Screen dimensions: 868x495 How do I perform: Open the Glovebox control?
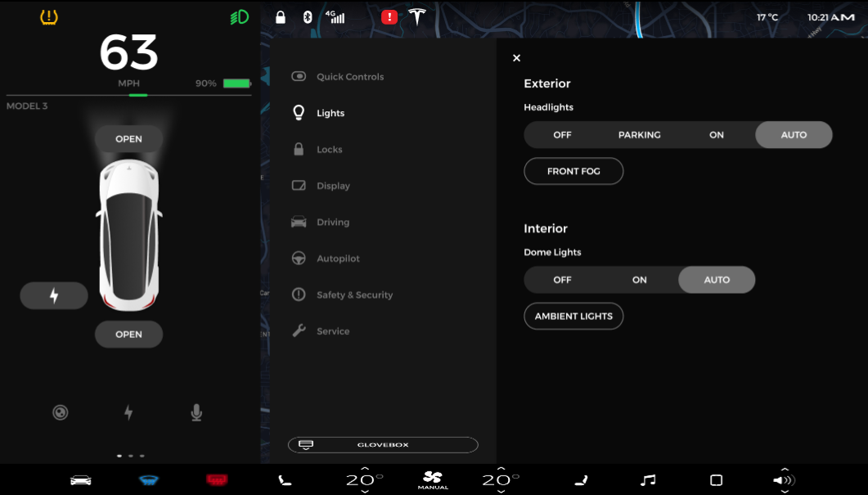(382, 444)
